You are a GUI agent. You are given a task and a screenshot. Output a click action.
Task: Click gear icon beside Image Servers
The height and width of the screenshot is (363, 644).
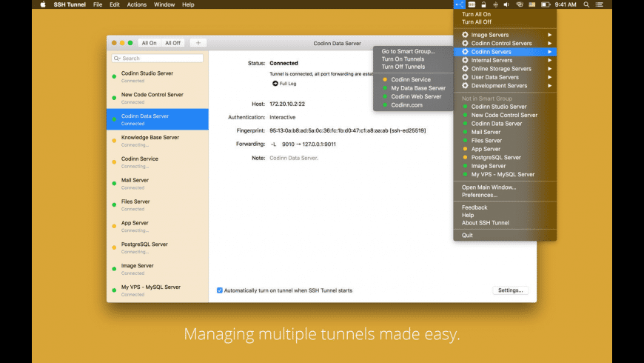tap(465, 35)
